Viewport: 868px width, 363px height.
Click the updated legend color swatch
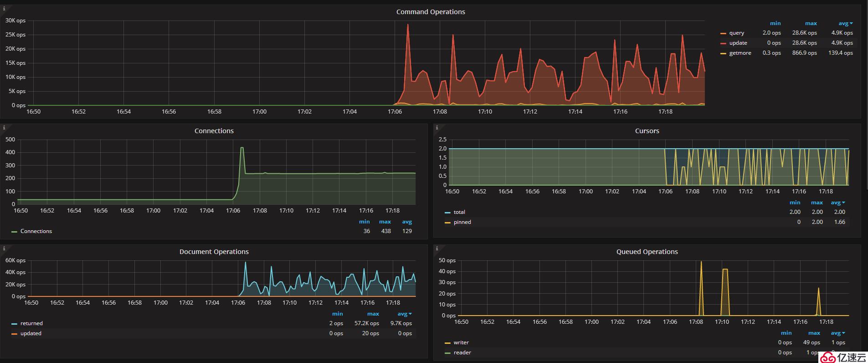click(x=14, y=334)
